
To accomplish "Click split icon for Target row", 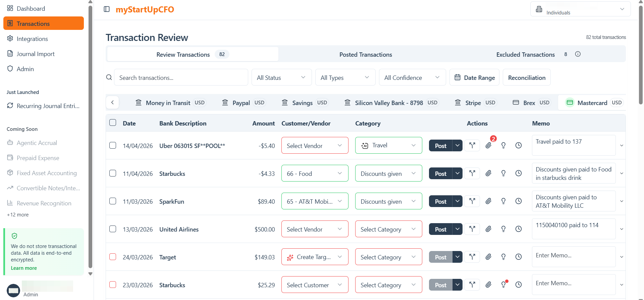I will point(472,257).
